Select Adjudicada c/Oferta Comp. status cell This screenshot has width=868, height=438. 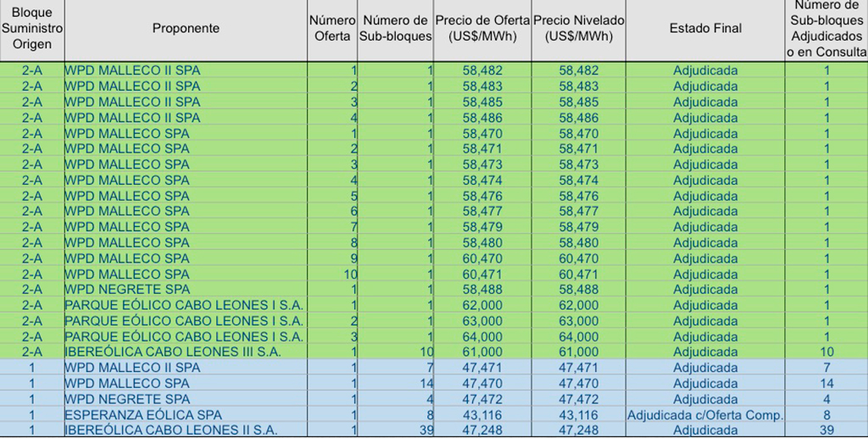coord(704,415)
